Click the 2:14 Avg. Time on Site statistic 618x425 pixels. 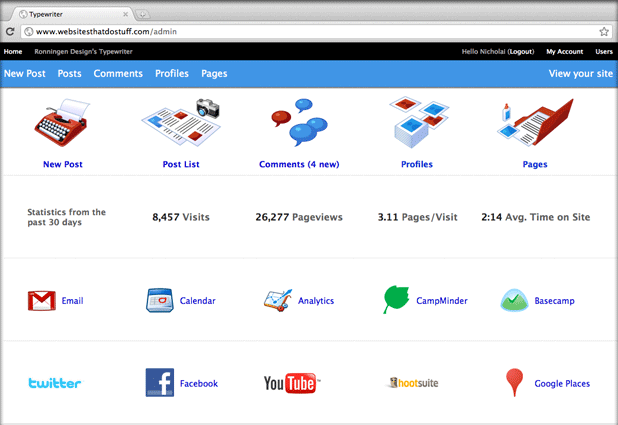click(x=536, y=217)
